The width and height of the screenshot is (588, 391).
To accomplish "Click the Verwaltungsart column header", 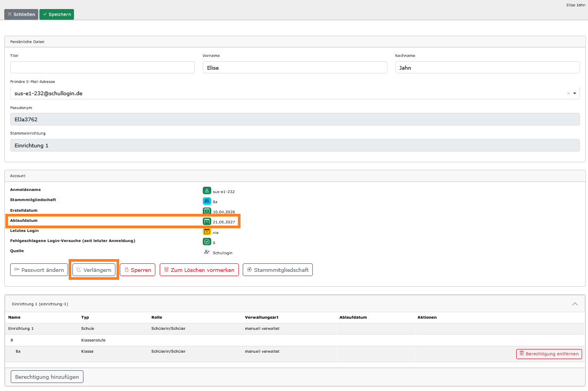I will point(262,317).
